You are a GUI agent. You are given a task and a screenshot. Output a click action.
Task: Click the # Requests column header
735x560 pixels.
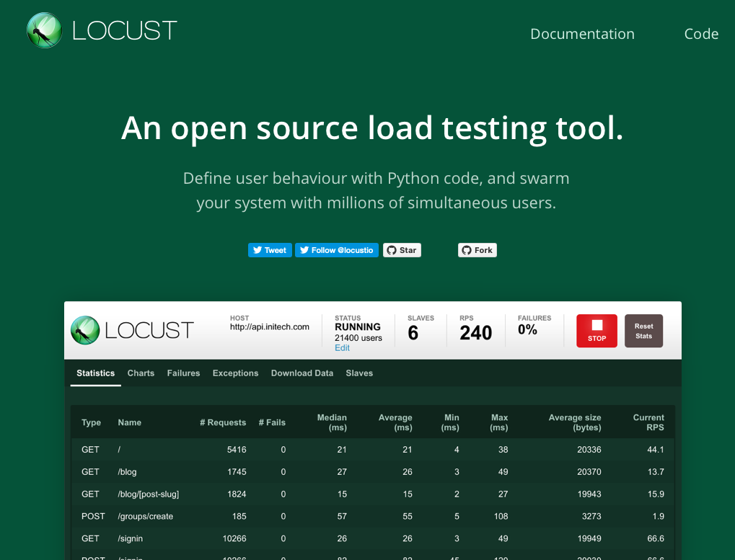pos(223,422)
